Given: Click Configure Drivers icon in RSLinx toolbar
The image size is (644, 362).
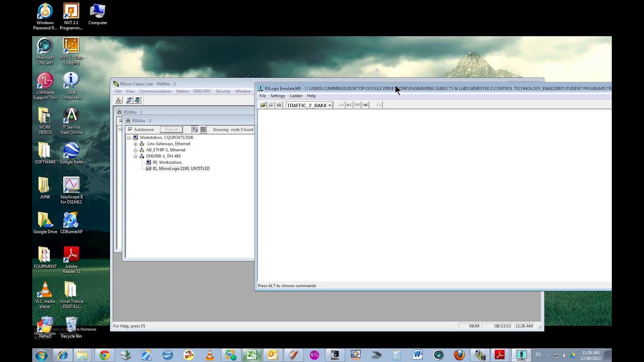Looking at the screenshot, I should tap(129, 100).
